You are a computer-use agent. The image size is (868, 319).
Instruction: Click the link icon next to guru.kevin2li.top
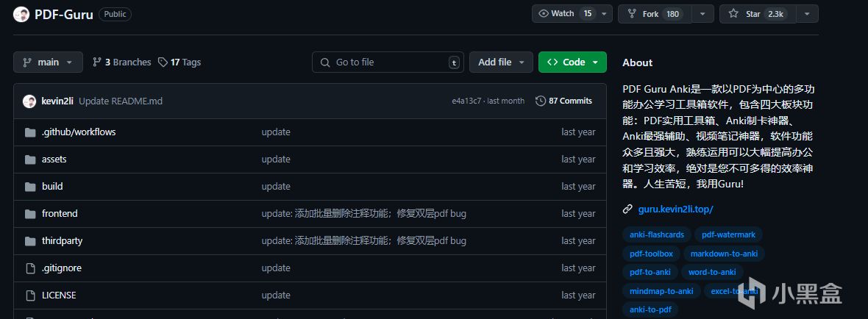pos(627,209)
